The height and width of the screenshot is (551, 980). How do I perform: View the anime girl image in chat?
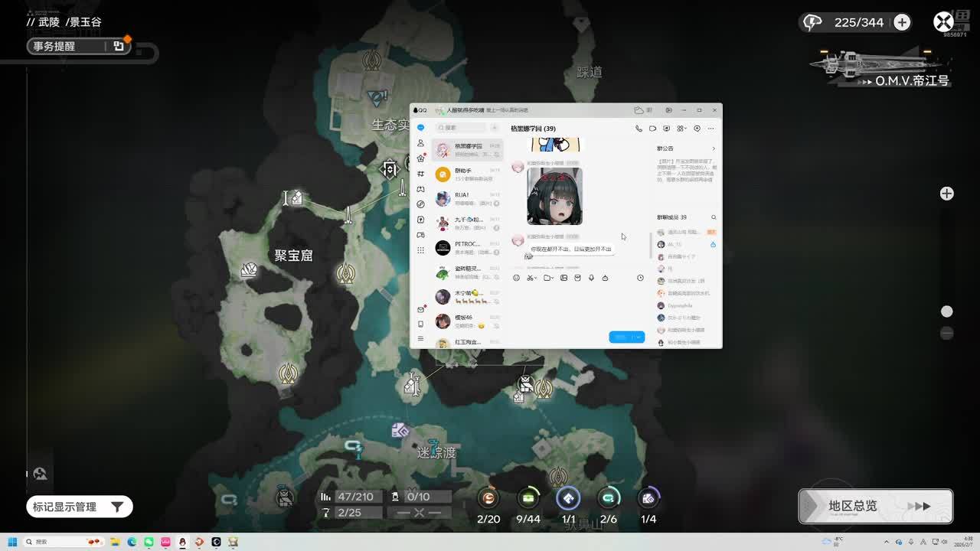tap(554, 197)
